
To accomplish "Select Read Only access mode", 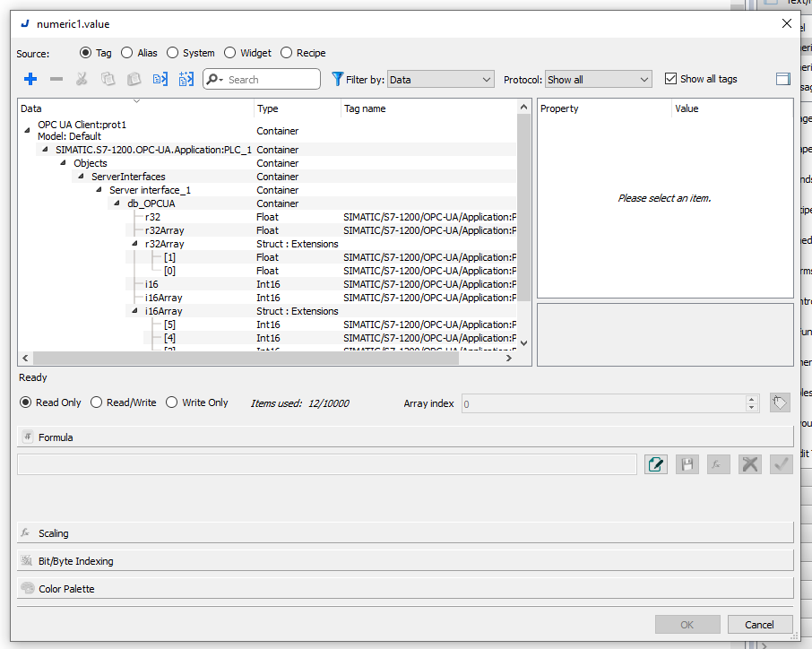I will tap(25, 402).
